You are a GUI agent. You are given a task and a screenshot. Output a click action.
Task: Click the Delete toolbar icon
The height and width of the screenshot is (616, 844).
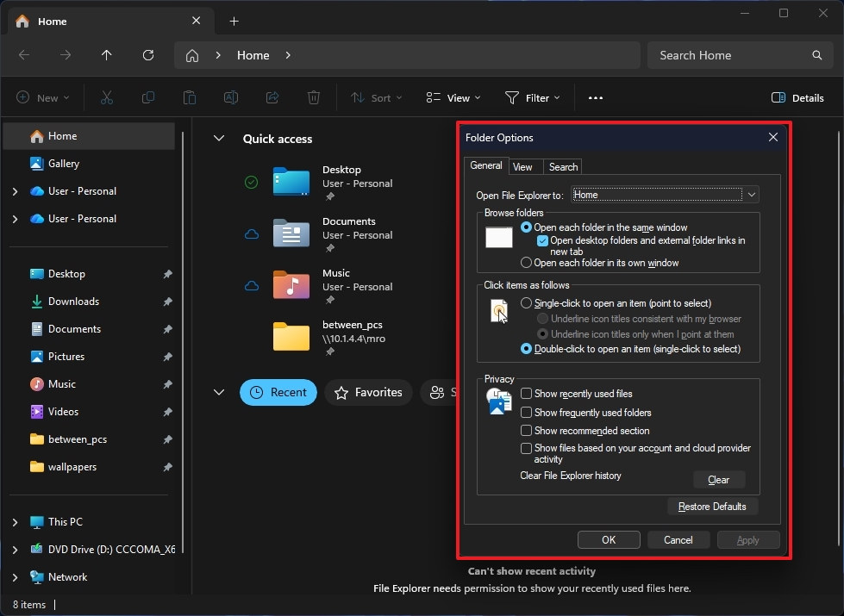click(313, 97)
